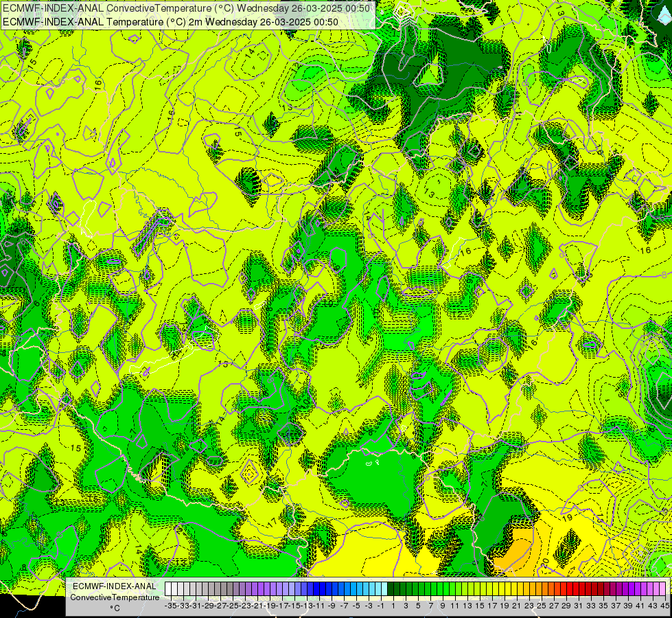Image resolution: width=672 pixels, height=618 pixels.
Task: Select the yellow swatch above the 17 label
Action: pyautogui.click(x=489, y=588)
